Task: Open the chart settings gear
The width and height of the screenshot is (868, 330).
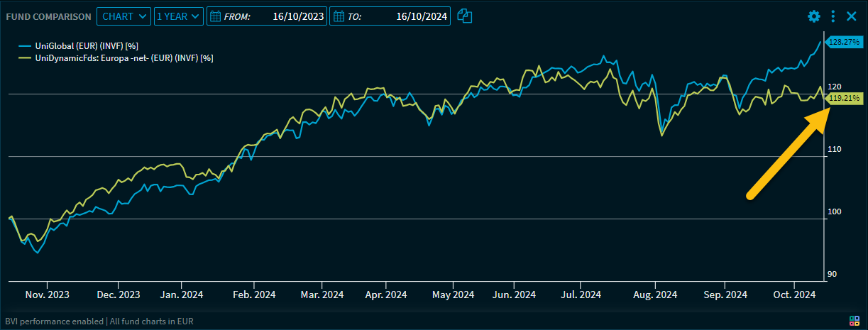Action: pyautogui.click(x=814, y=16)
